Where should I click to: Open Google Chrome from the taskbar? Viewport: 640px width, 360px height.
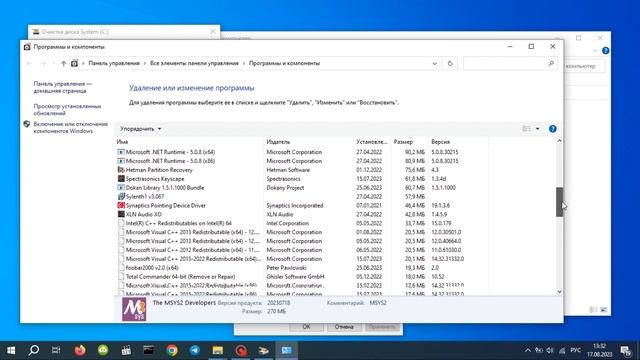pos(172,350)
